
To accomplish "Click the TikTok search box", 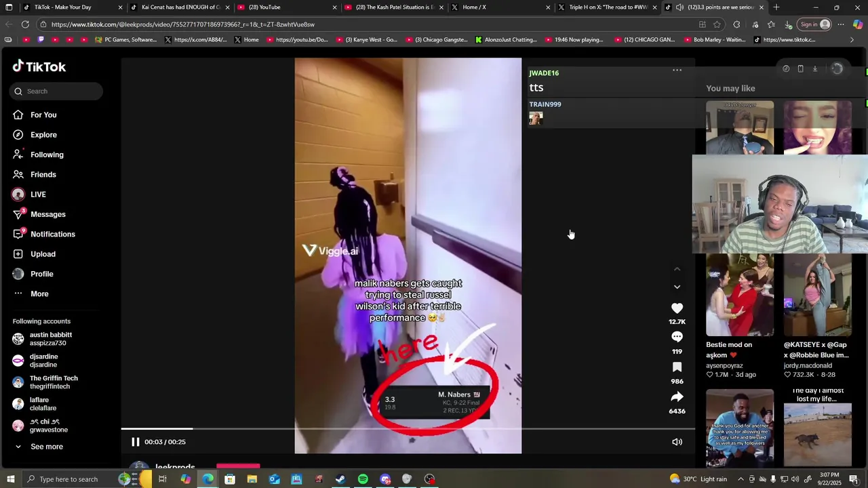I will (57, 91).
